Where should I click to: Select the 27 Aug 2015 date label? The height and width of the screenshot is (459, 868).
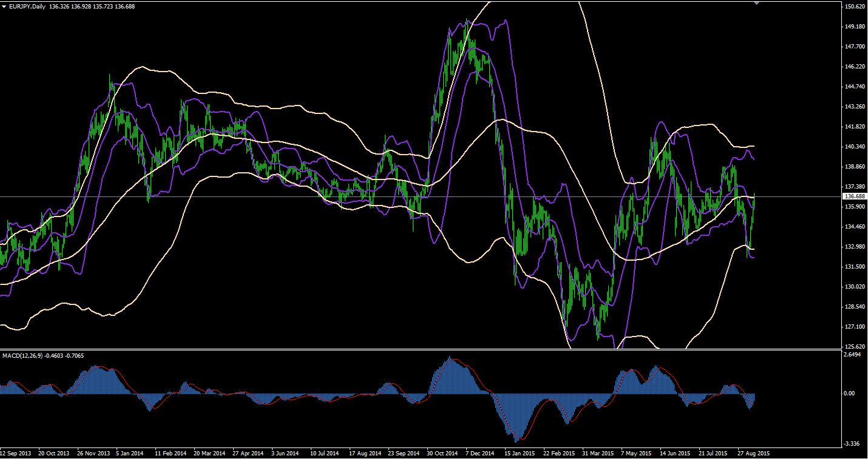[753, 453]
